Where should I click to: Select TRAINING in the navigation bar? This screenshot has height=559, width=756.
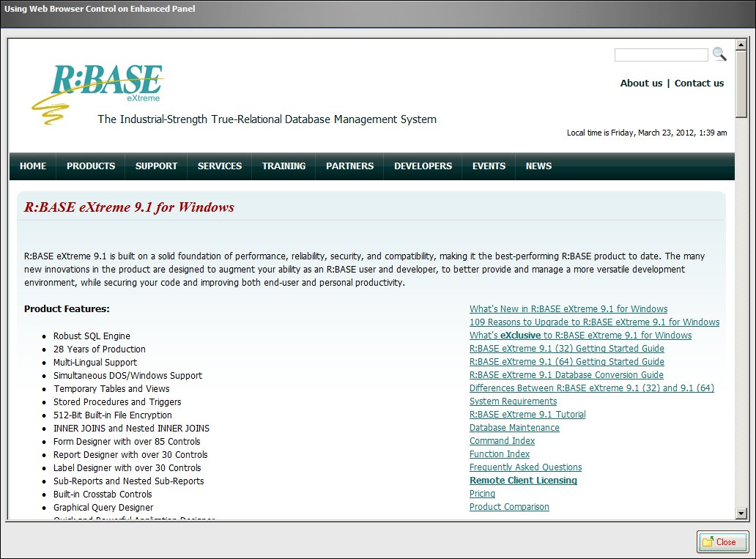point(284,166)
